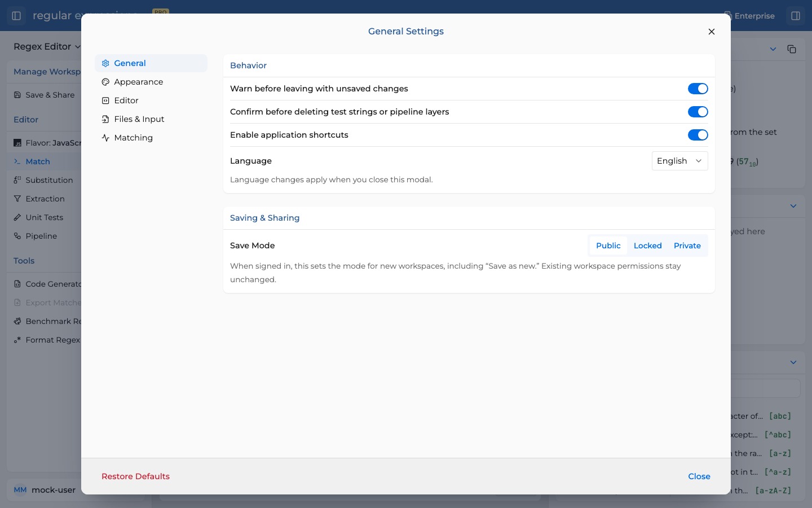Click the Benchmark Regex icon
This screenshot has width=812, height=508.
pyautogui.click(x=17, y=321)
